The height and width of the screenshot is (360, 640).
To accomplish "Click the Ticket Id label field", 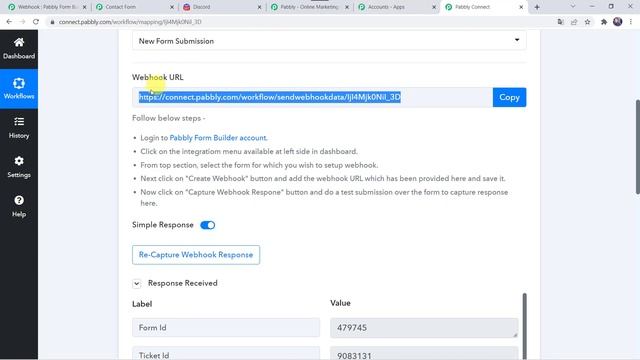I will click(x=226, y=354).
